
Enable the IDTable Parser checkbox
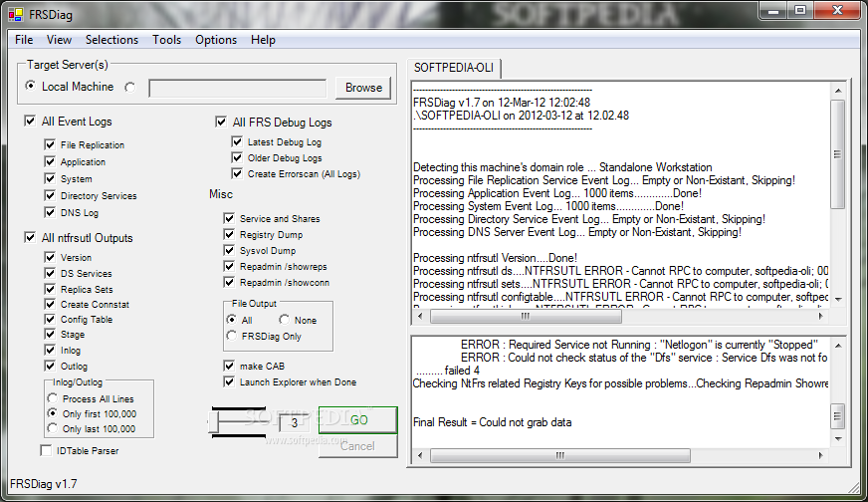click(x=46, y=450)
